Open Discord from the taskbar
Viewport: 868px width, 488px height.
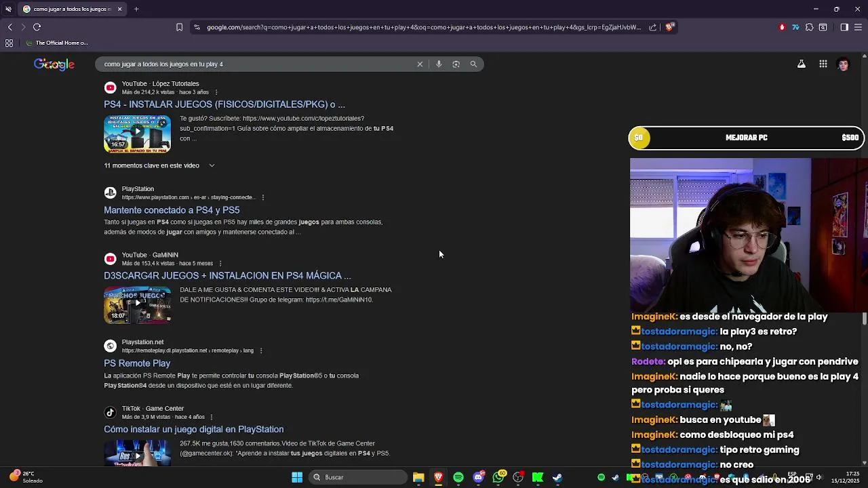click(x=479, y=477)
